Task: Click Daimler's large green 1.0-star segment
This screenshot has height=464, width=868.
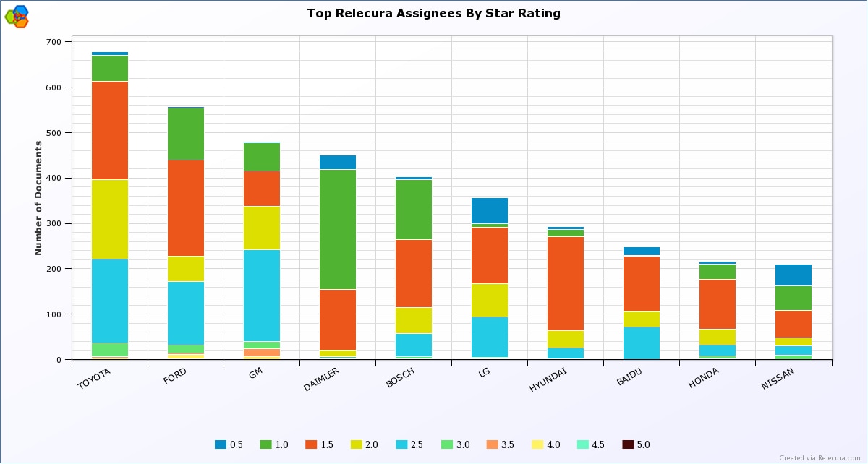Action: pyautogui.click(x=338, y=230)
